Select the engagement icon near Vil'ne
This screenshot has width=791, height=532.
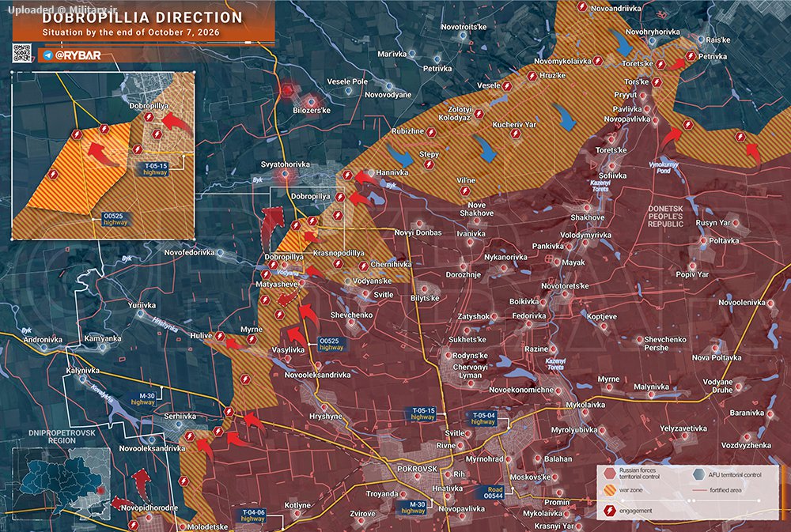tap(464, 191)
